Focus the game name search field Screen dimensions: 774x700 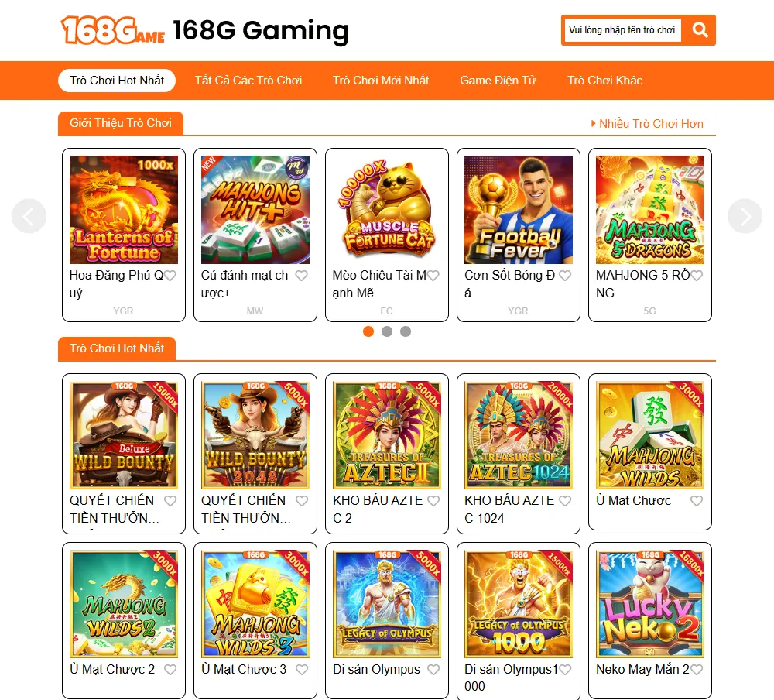(623, 30)
